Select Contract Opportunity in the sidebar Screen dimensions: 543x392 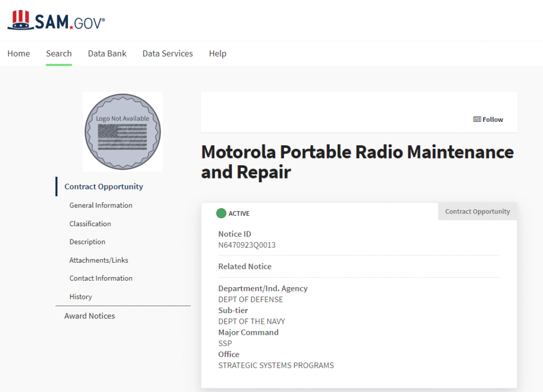pyautogui.click(x=104, y=186)
